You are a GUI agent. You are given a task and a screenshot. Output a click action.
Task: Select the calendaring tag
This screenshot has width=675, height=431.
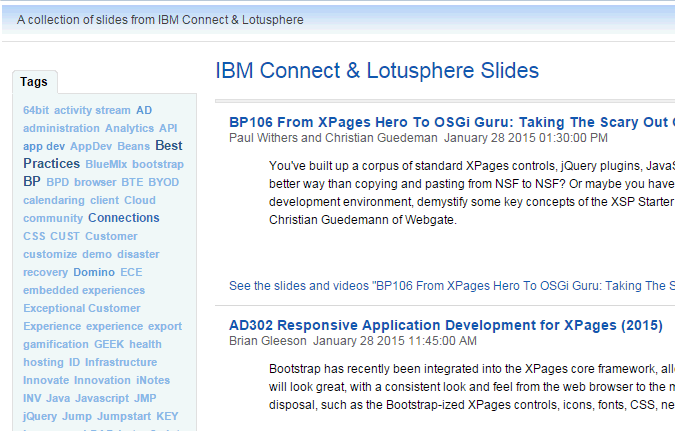pos(54,200)
